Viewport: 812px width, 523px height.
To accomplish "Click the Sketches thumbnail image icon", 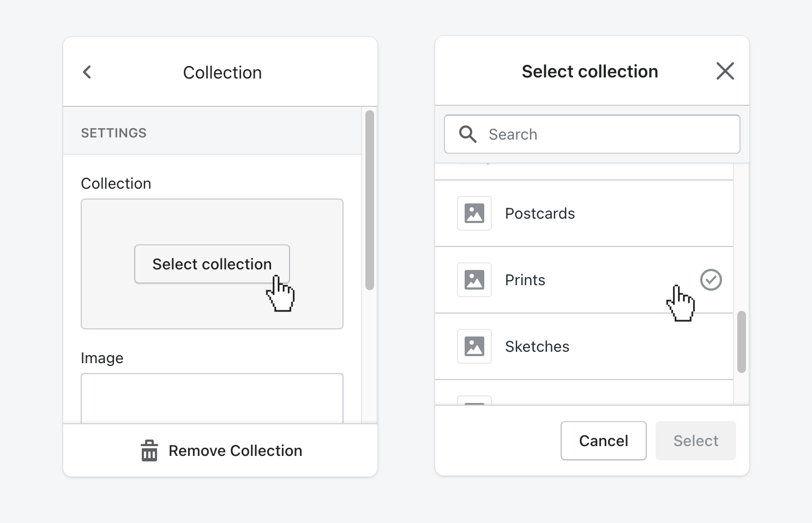I will [x=474, y=346].
